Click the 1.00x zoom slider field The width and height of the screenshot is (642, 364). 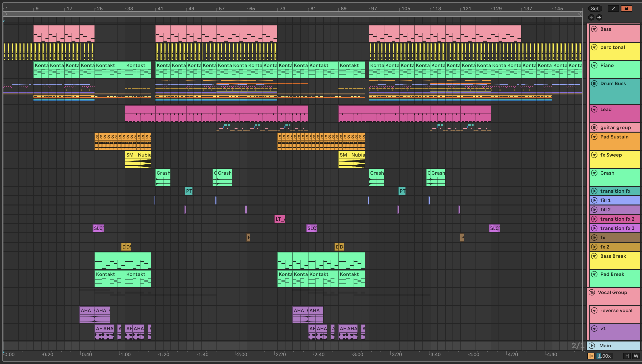tap(604, 356)
